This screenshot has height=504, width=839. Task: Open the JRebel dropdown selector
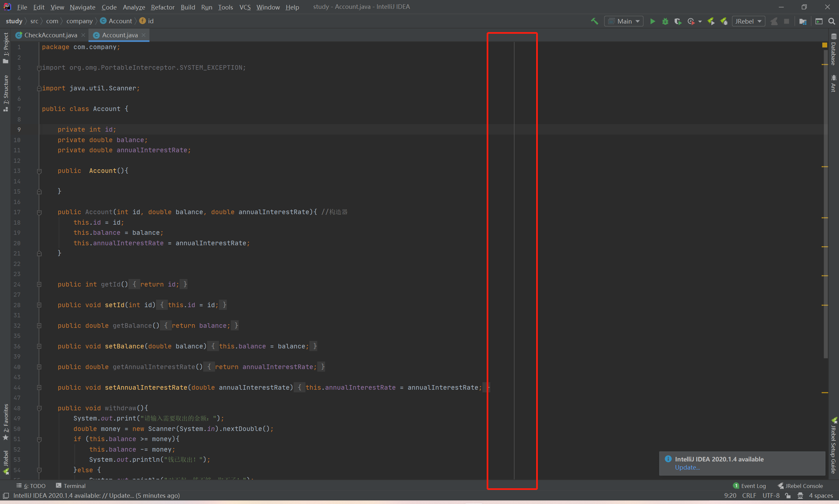tap(748, 21)
